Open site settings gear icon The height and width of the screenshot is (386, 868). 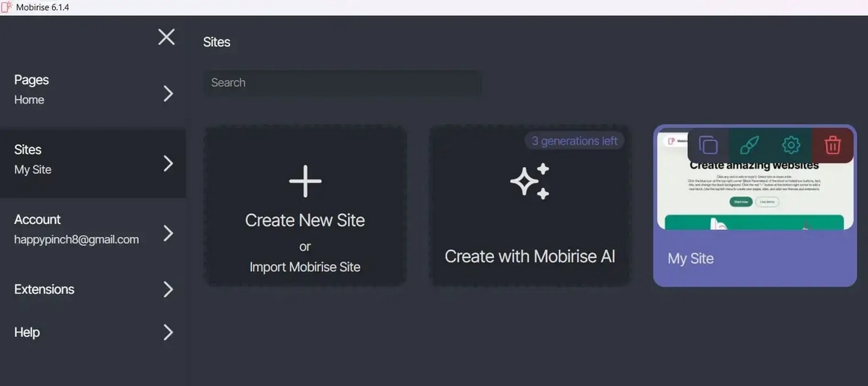coord(791,145)
